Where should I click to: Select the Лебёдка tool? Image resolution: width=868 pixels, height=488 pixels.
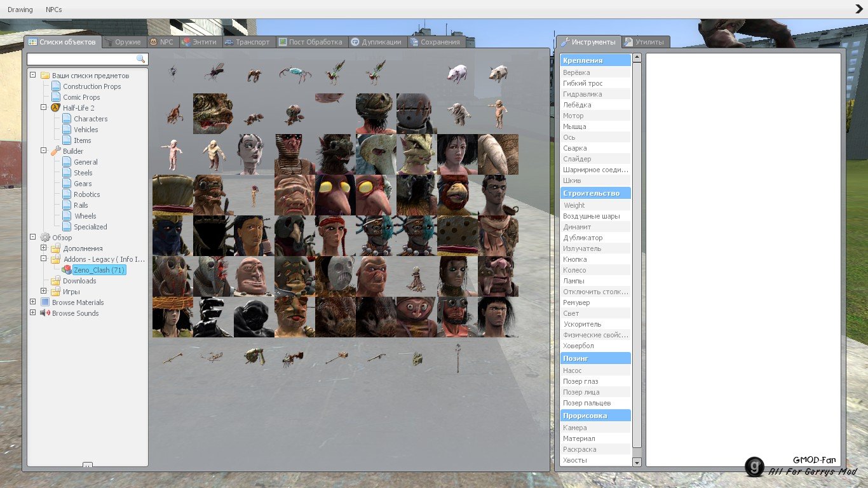tap(595, 105)
